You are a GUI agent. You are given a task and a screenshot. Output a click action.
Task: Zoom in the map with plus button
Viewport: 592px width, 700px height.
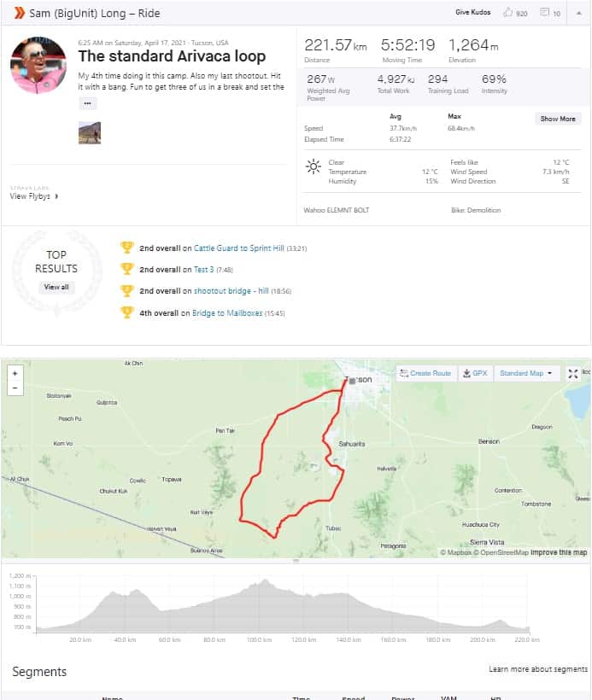15,374
